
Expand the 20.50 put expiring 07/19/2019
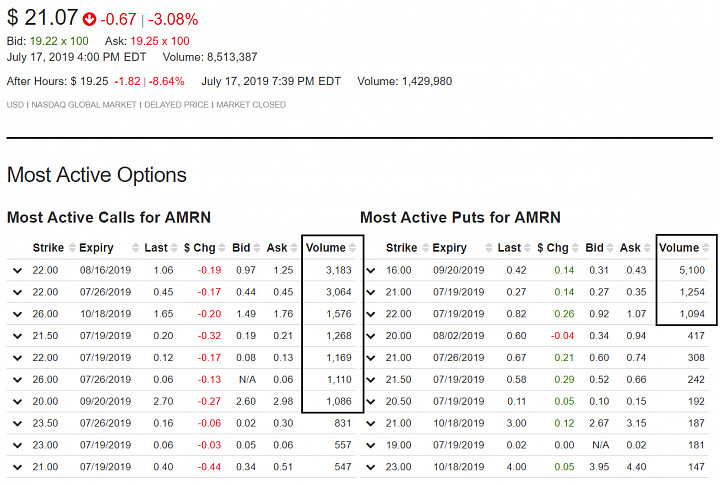click(371, 402)
